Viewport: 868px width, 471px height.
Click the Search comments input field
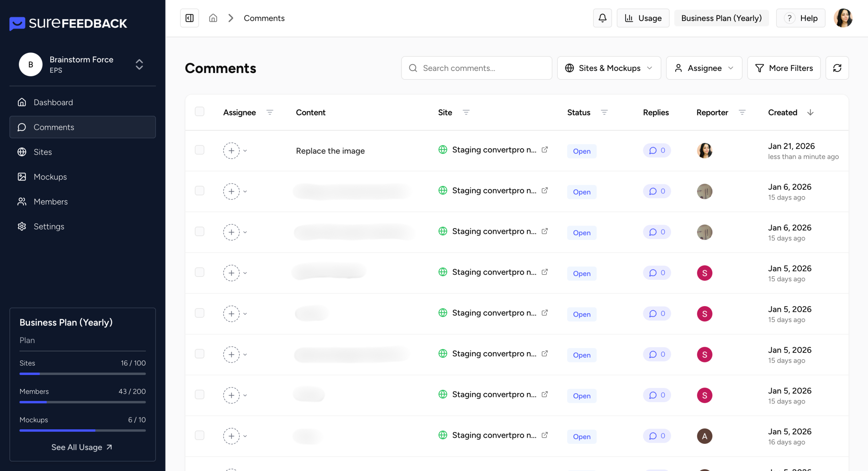[x=476, y=68]
